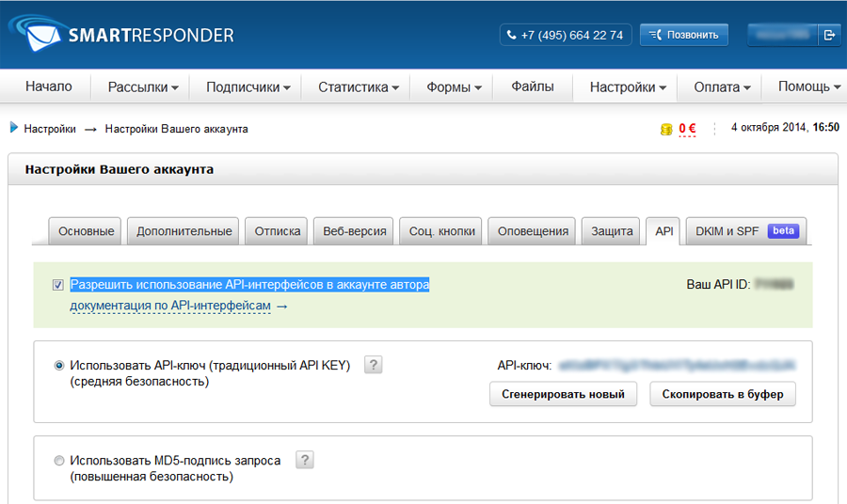Viewport: 847px width, 504px height.
Task: Expand the Рассылки menu
Action: 143,87
